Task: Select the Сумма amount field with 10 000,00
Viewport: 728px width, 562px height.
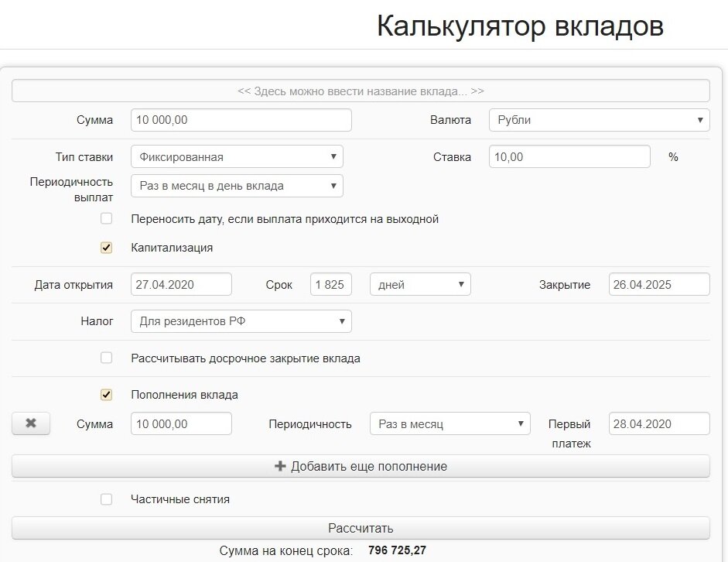Action: (239, 120)
